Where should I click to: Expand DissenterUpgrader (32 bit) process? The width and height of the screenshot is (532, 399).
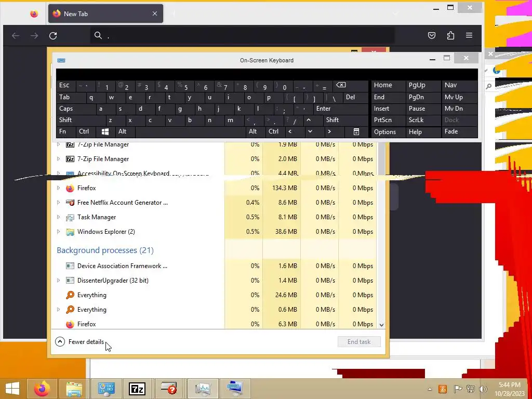tap(58, 281)
